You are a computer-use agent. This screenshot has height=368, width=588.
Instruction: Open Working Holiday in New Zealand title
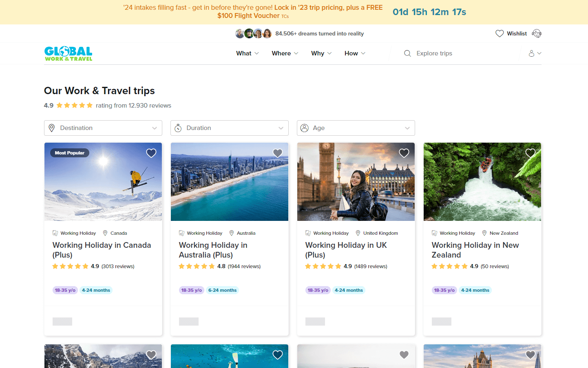pyautogui.click(x=475, y=250)
